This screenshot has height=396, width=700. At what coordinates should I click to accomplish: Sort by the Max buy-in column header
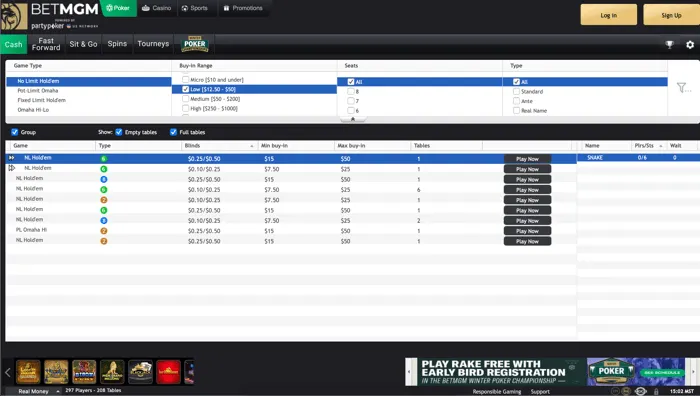tap(372, 146)
